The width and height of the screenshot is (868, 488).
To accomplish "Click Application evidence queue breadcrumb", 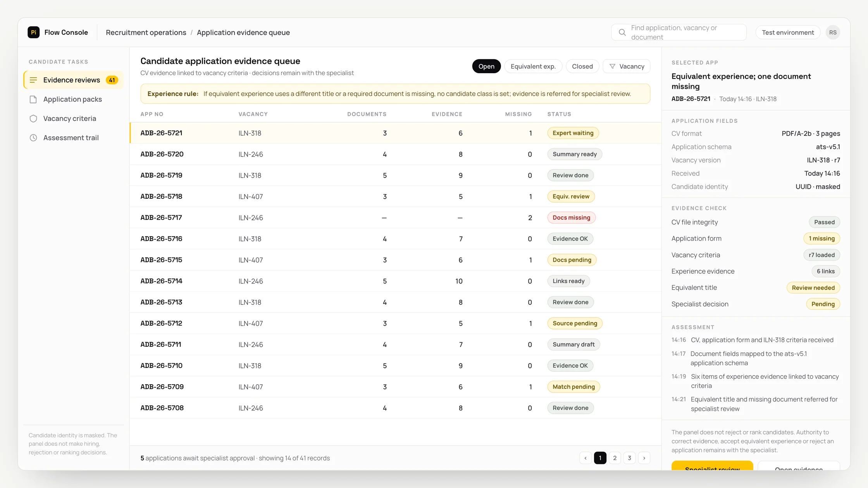I will (243, 33).
